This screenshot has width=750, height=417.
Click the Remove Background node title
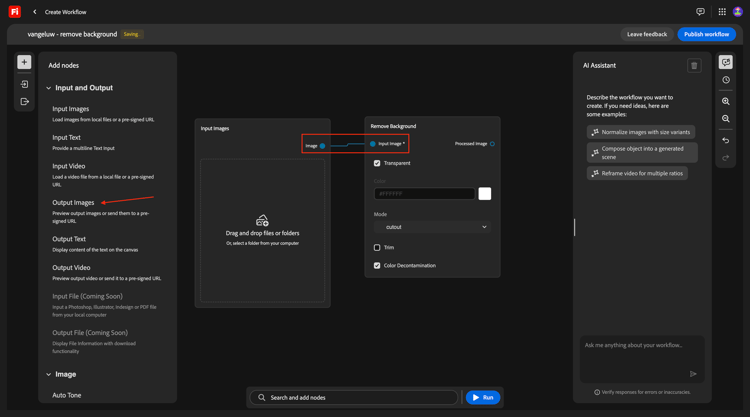pyautogui.click(x=393, y=126)
